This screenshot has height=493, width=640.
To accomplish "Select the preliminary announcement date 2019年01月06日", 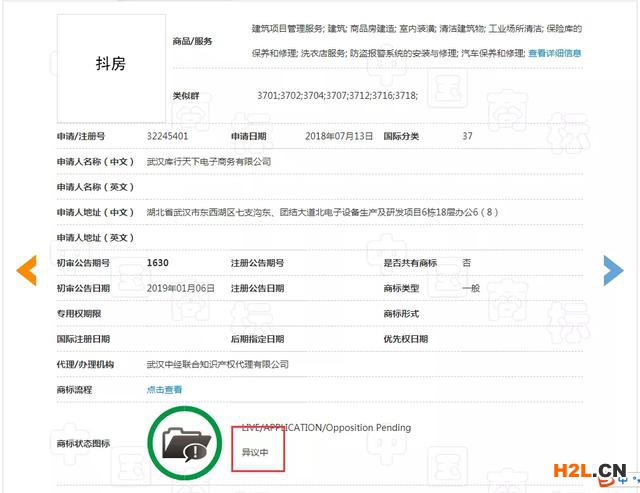I will coord(180,288).
